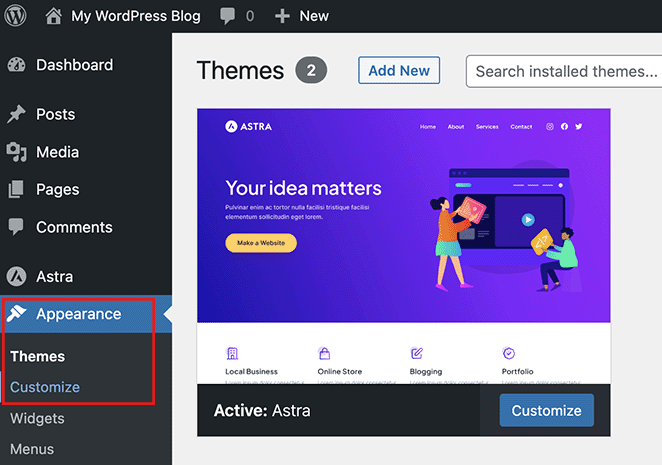Open the My WordPress Blog site link
The width and height of the screenshot is (662, 465).
(x=136, y=16)
